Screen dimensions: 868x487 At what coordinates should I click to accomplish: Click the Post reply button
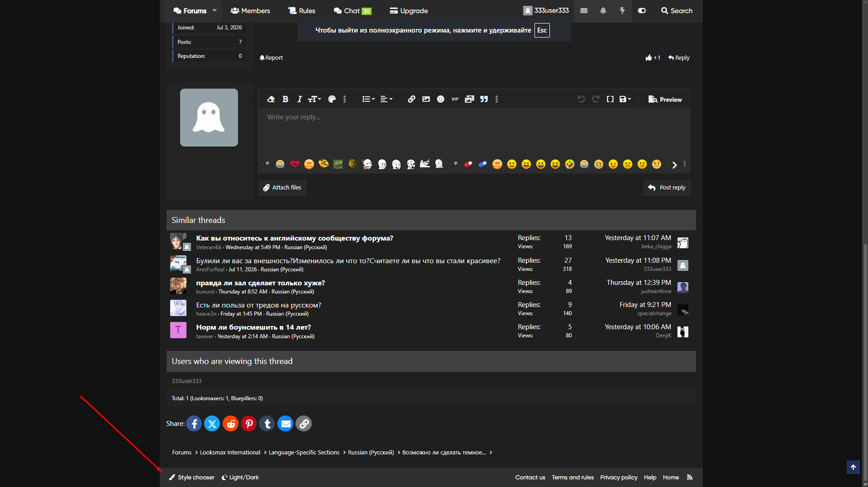(x=667, y=188)
